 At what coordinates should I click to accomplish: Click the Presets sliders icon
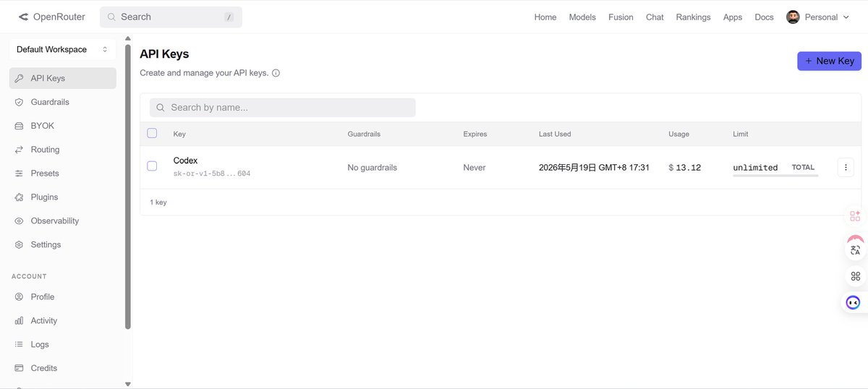point(19,174)
